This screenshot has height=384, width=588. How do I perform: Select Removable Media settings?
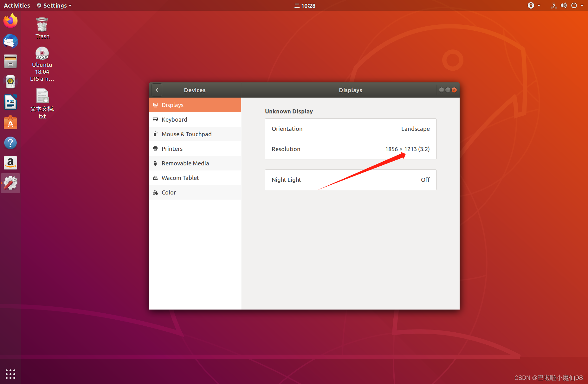[x=185, y=163]
